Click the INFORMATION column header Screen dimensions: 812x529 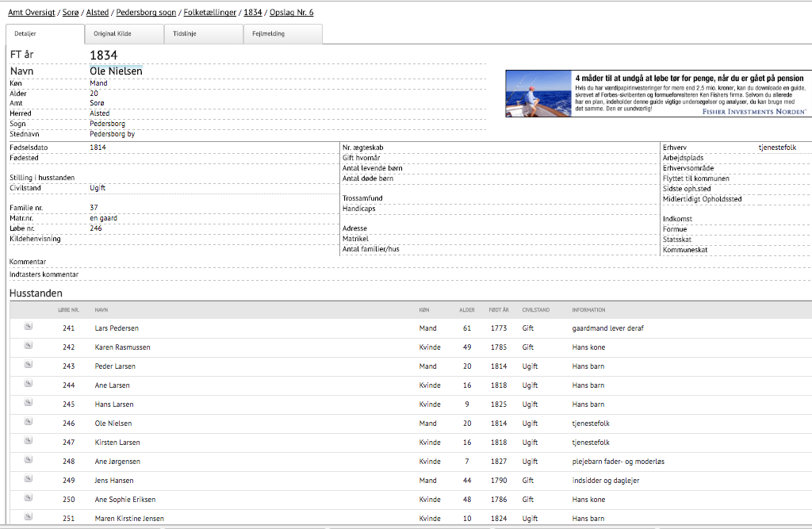tap(589, 310)
